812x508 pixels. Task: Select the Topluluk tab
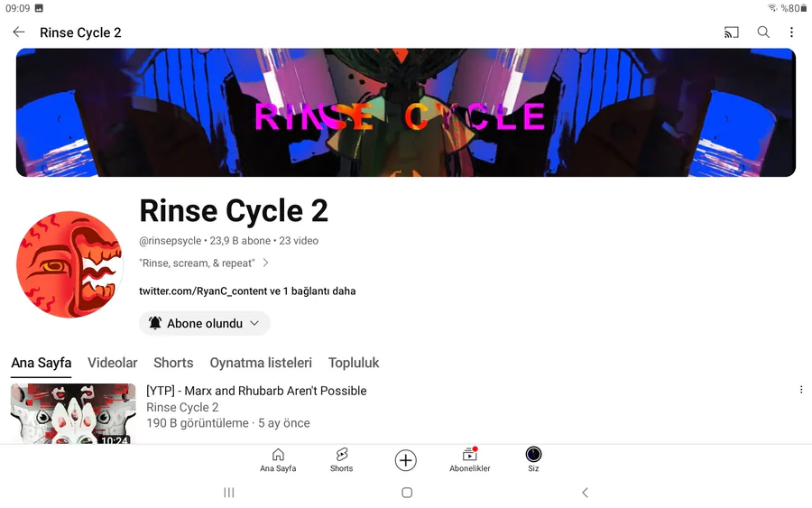[354, 363]
